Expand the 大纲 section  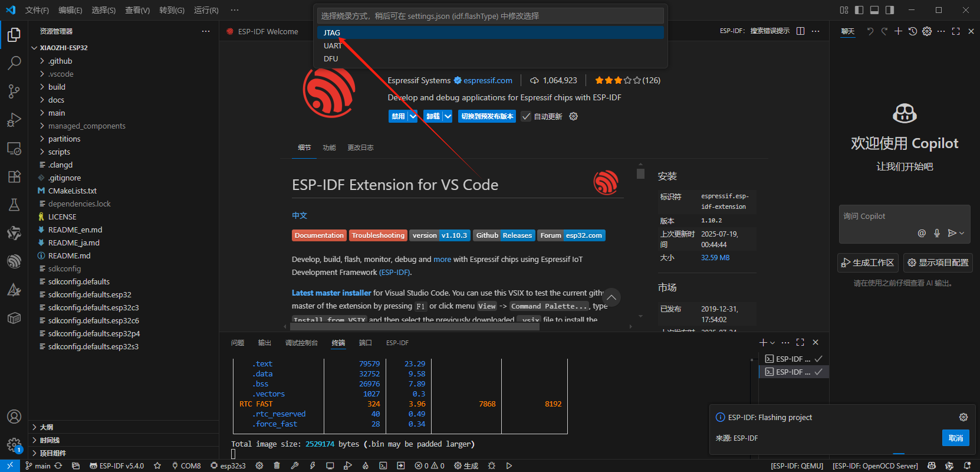124,427
